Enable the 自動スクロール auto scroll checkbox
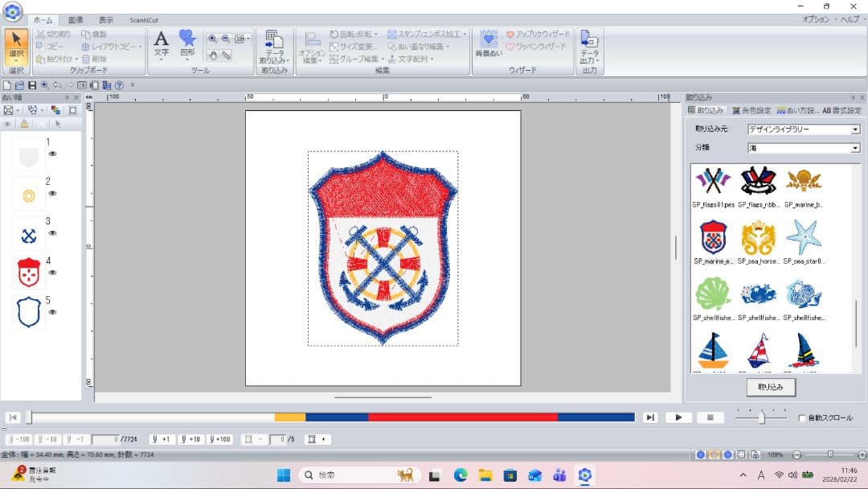868x489 pixels. [801, 417]
